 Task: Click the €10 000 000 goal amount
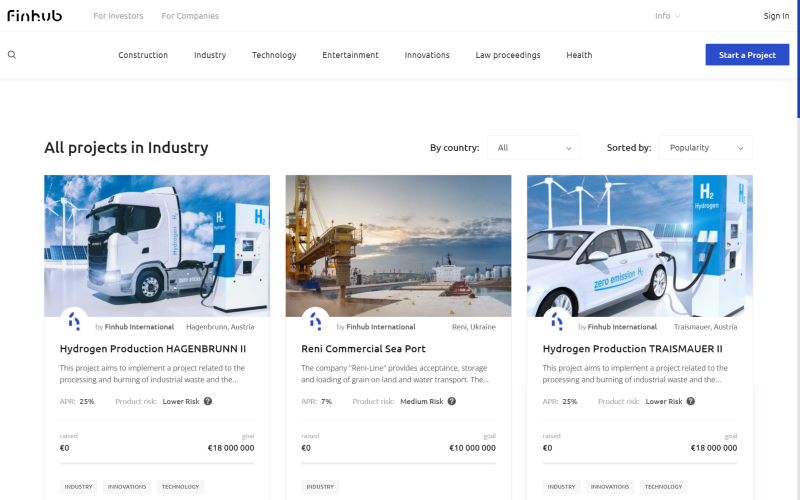click(x=472, y=448)
